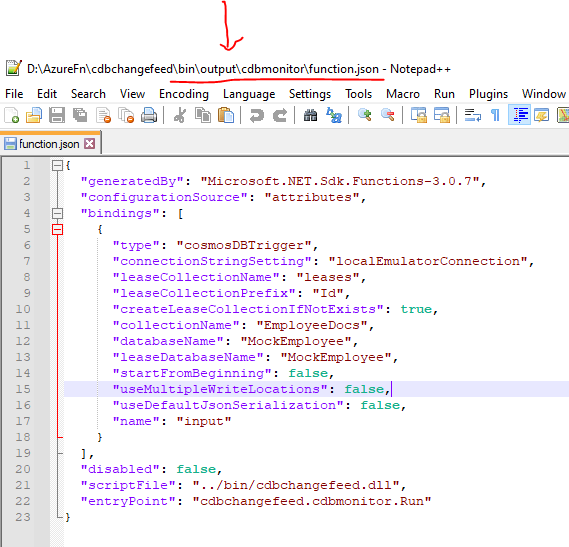The height and width of the screenshot is (547, 569).
Task: Open Find with the binoculars icon
Action: pos(311,115)
